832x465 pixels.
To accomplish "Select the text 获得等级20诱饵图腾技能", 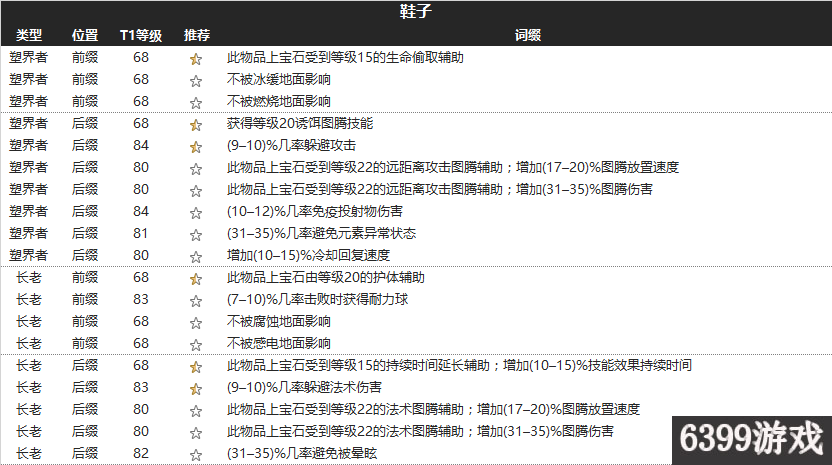I will pos(300,123).
